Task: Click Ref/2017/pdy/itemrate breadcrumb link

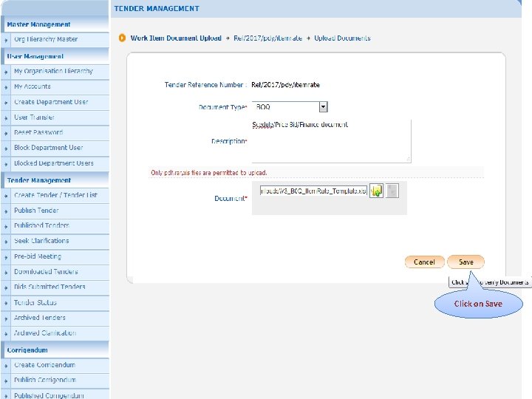Action: coord(267,38)
